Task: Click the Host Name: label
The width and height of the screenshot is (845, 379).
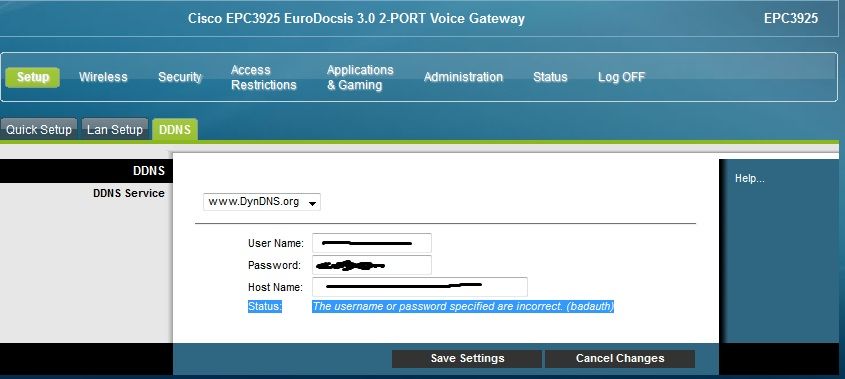Action: tap(275, 287)
